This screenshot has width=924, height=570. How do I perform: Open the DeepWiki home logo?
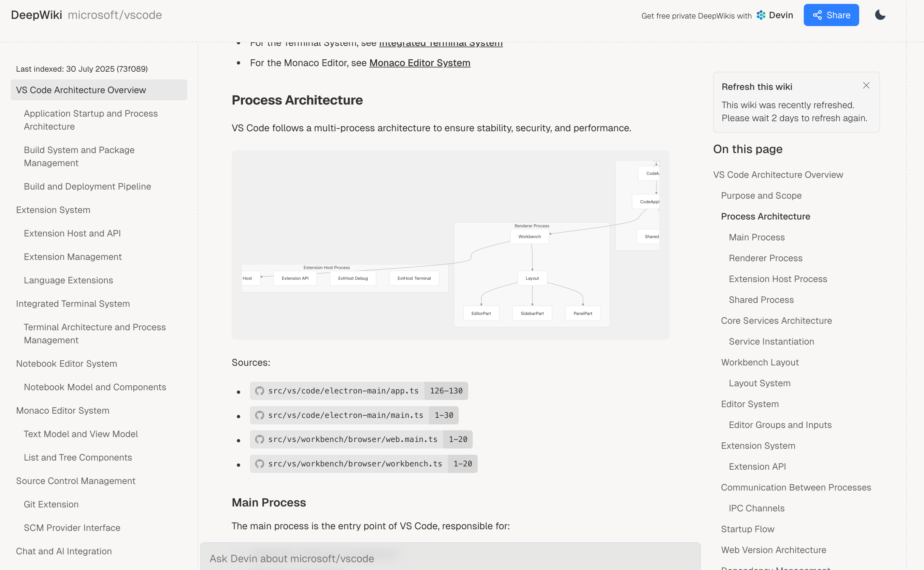pos(36,15)
